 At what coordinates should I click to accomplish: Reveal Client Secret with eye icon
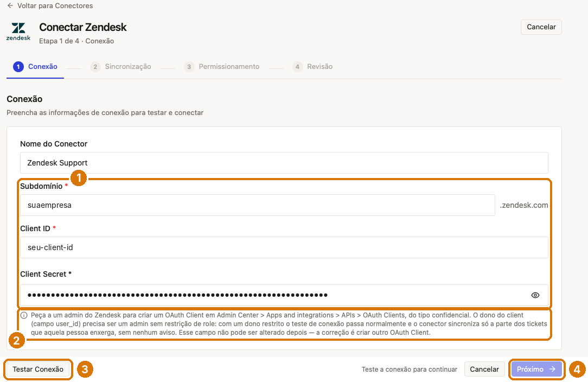pos(535,295)
